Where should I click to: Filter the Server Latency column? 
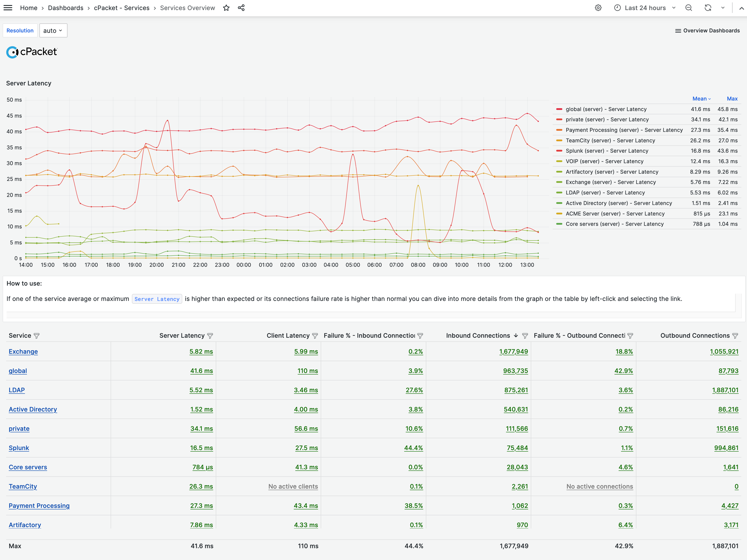coord(210,336)
